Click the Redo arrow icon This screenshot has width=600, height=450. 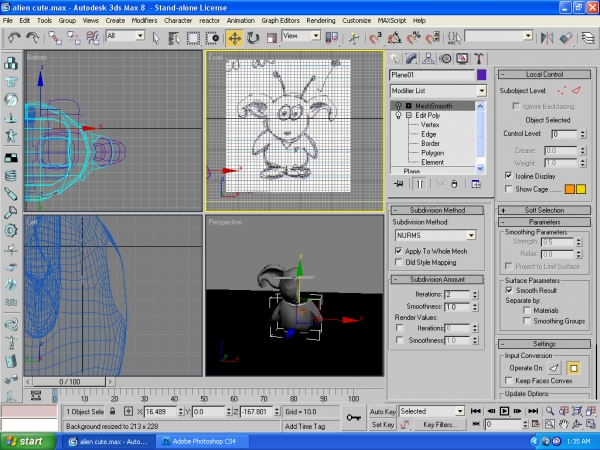[33, 38]
